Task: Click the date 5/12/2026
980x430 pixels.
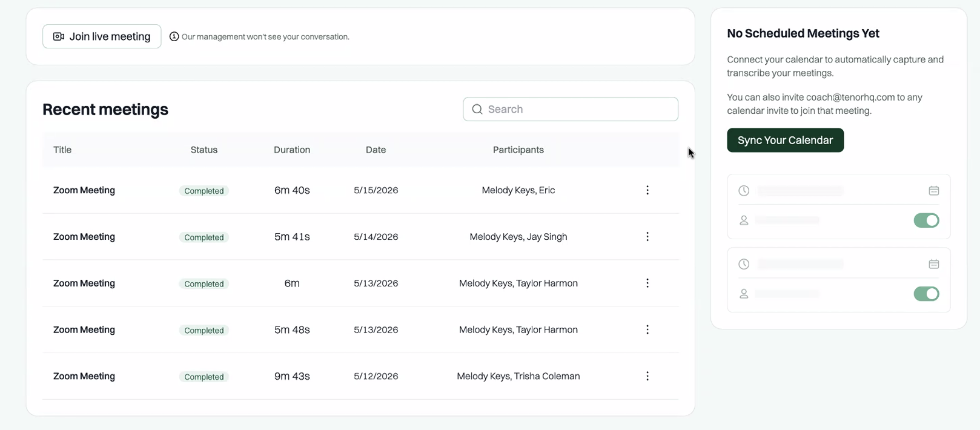Action: point(376,376)
